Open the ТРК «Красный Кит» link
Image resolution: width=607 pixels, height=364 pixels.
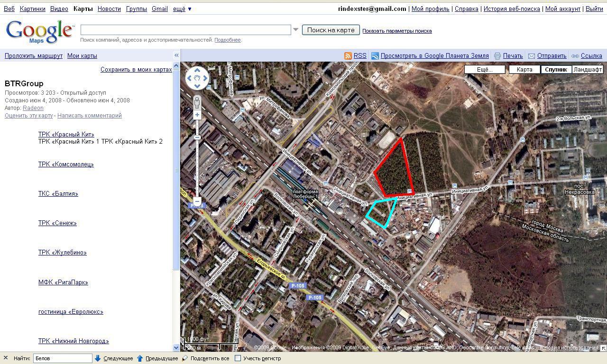(66, 134)
